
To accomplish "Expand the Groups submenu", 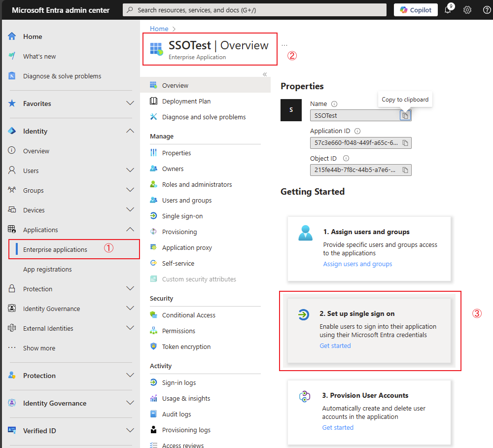I will point(130,190).
